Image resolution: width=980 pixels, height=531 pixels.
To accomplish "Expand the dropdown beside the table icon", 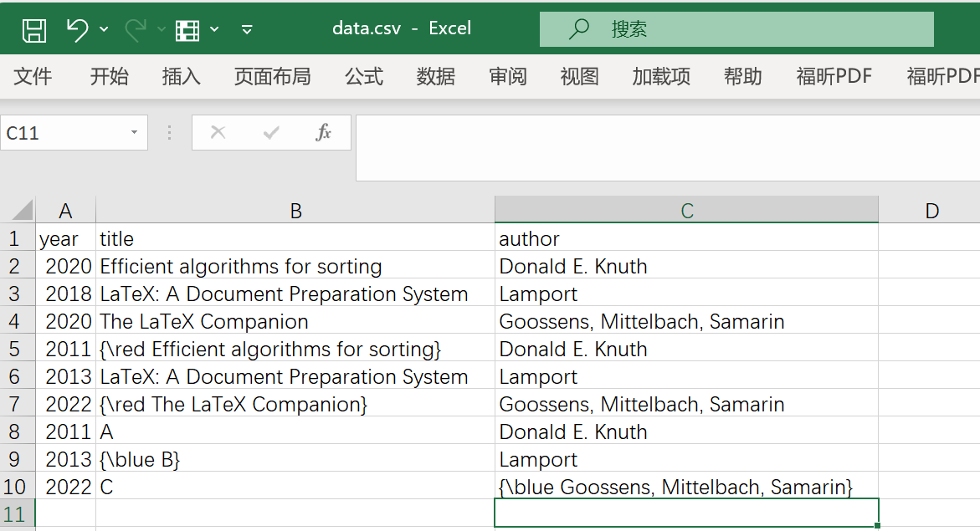I will [214, 29].
